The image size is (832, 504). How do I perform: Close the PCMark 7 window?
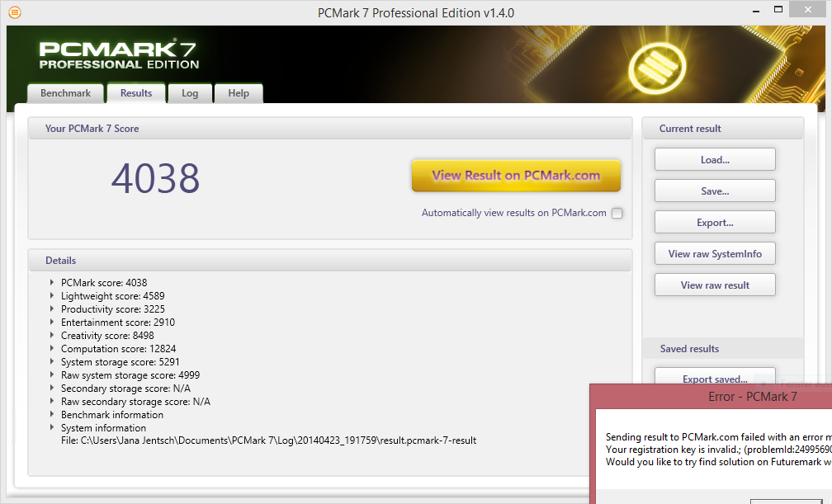pos(807,10)
